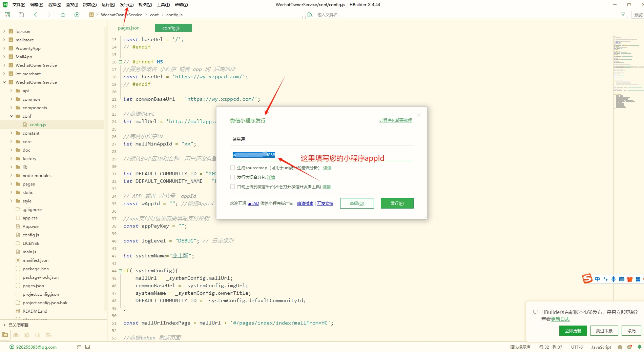Click the 立即更新 update now button
This screenshot has width=644, height=352.
(x=573, y=331)
